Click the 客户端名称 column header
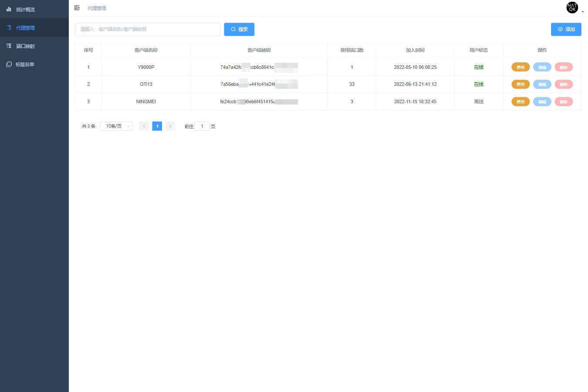 pyautogui.click(x=146, y=50)
